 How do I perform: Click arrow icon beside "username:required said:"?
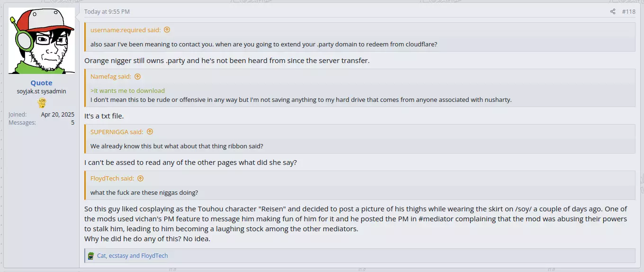point(167,30)
